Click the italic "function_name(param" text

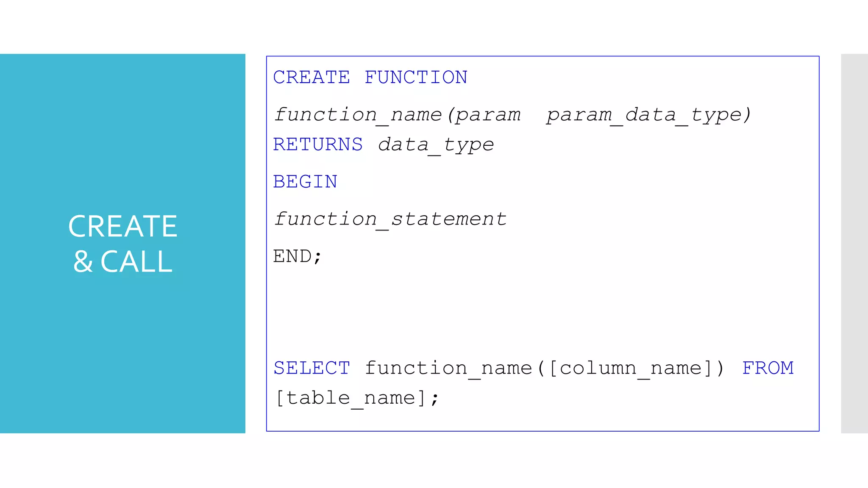[398, 115]
